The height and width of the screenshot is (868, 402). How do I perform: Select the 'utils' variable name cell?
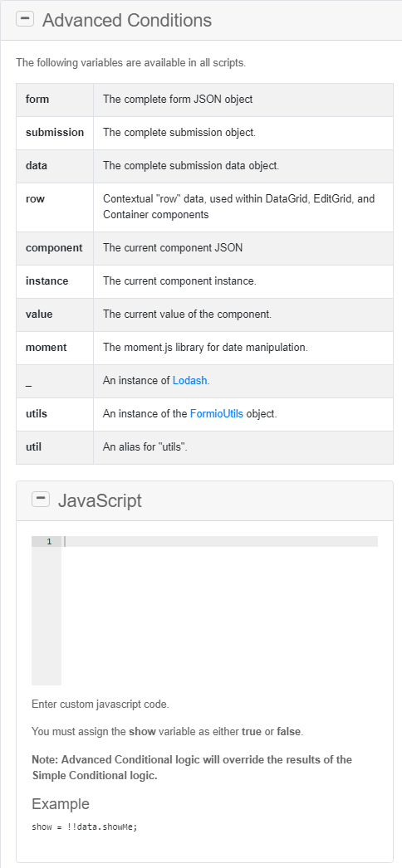pyautogui.click(x=55, y=414)
